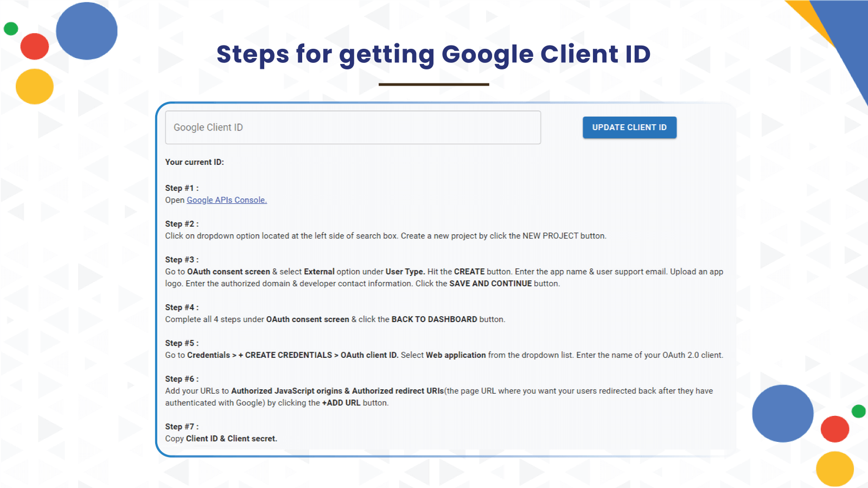
Task: Click the 'Step #7 :' heading
Action: (182, 427)
